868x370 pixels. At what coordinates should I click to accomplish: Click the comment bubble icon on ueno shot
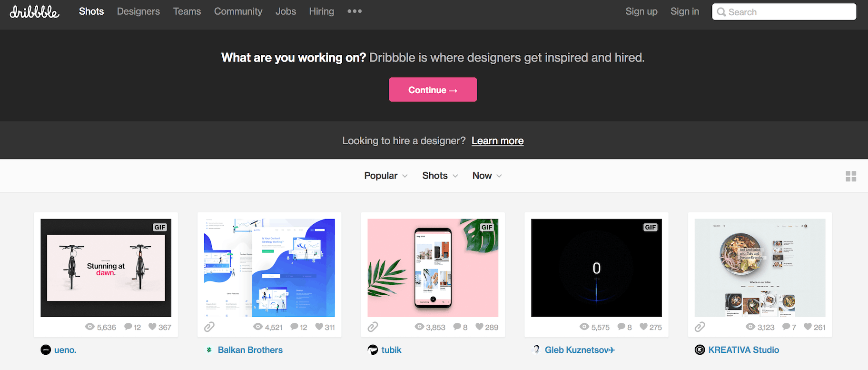128,327
